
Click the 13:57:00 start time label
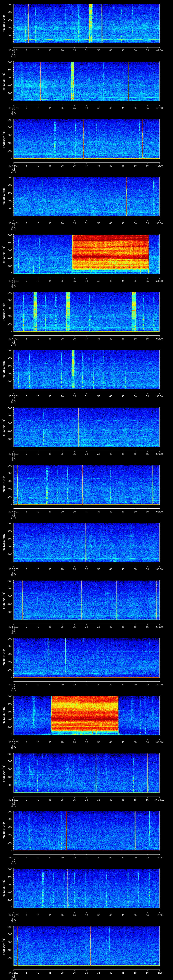[14, 684]
